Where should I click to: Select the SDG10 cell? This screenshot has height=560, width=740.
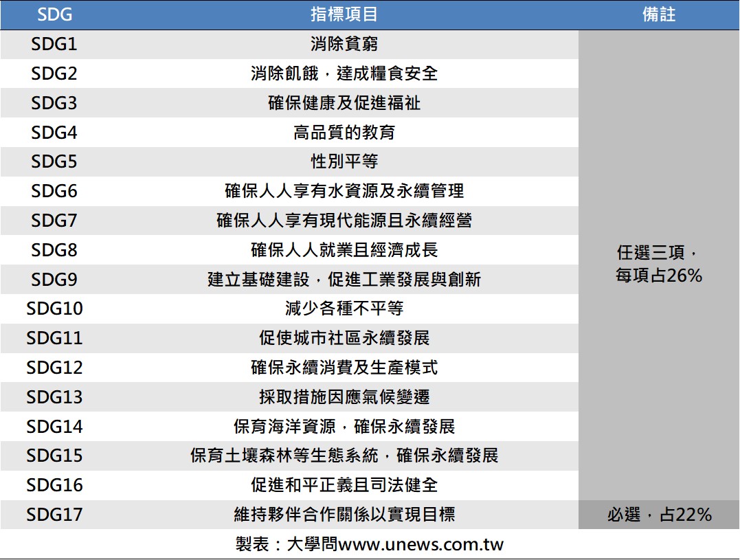[x=54, y=309]
